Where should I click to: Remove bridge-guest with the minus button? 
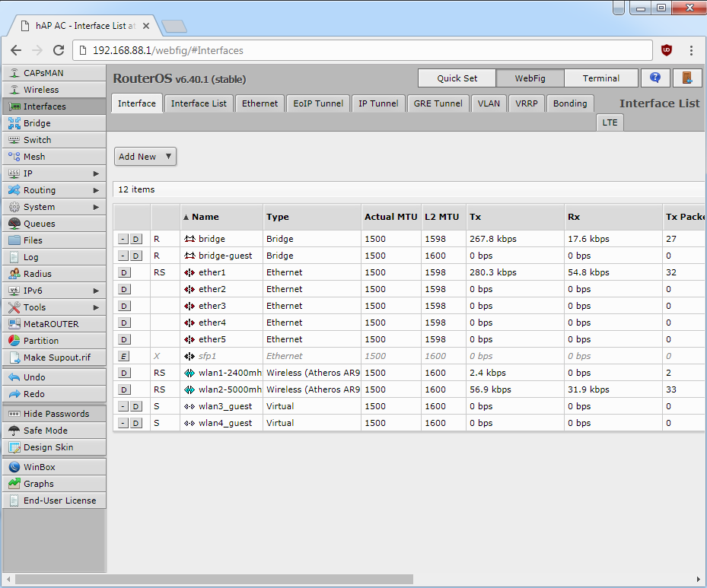point(123,256)
